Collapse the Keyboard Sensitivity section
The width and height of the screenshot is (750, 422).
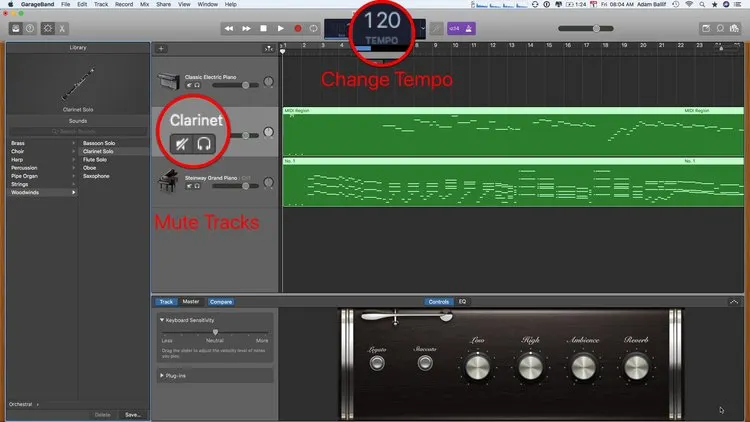[163, 320]
